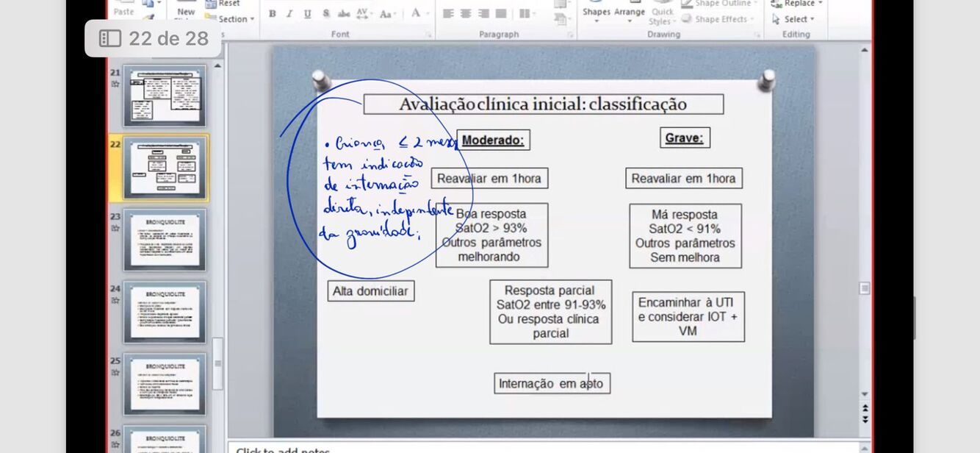Click the Reset slide button
The image size is (980, 453).
[223, 4]
